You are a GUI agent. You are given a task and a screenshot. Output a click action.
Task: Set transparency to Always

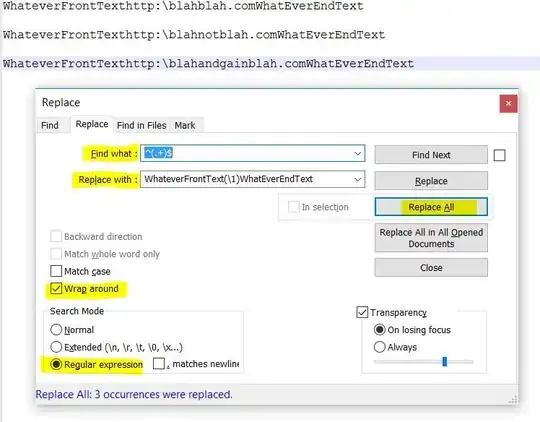click(380, 347)
